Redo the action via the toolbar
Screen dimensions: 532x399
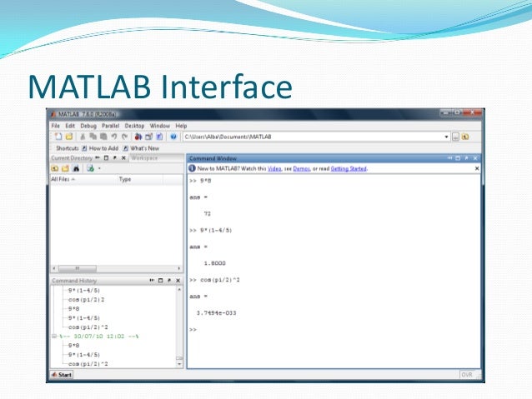coord(124,137)
